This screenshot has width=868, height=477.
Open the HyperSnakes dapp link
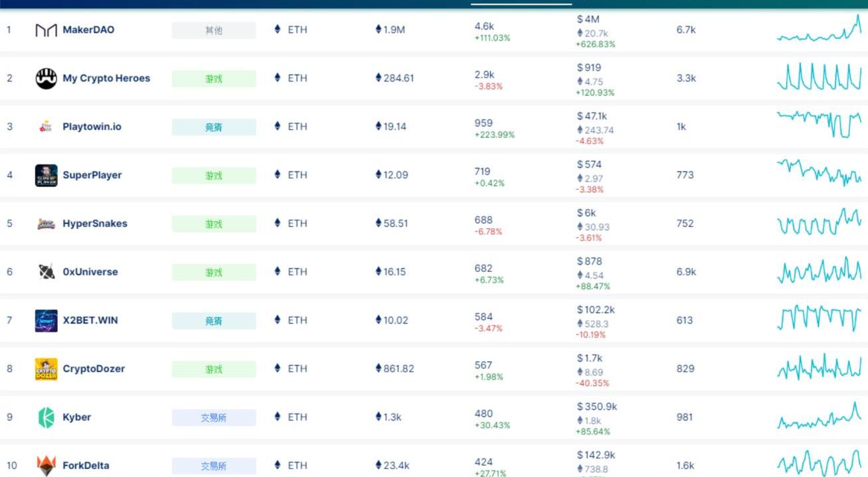point(95,224)
